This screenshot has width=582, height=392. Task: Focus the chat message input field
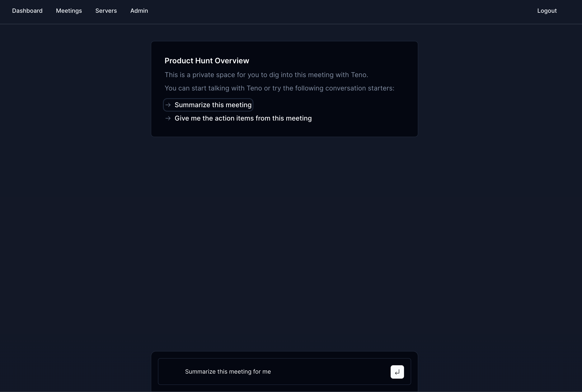[x=325, y=372]
